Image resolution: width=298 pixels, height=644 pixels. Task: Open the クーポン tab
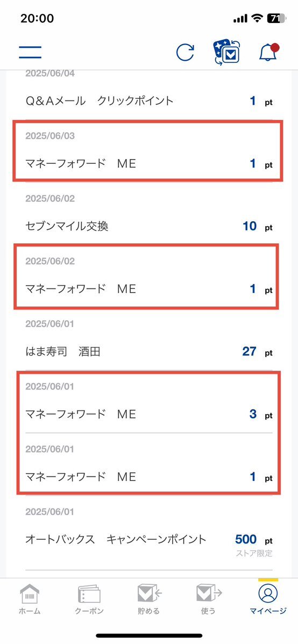coord(89,600)
